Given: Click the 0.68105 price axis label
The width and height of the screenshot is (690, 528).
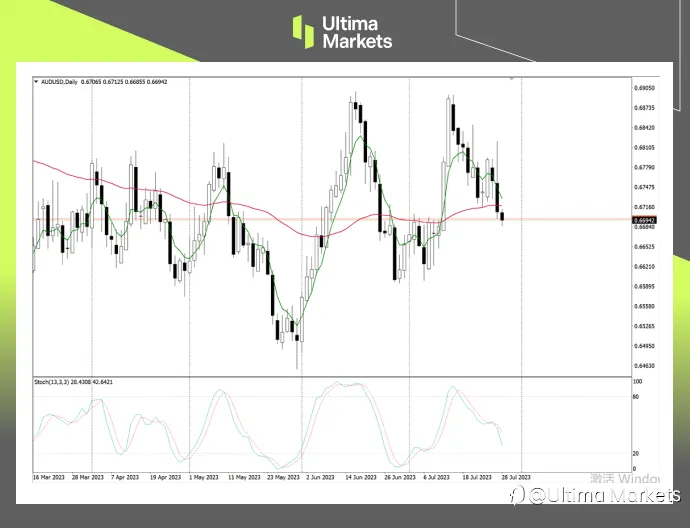Looking at the screenshot, I should point(644,148).
